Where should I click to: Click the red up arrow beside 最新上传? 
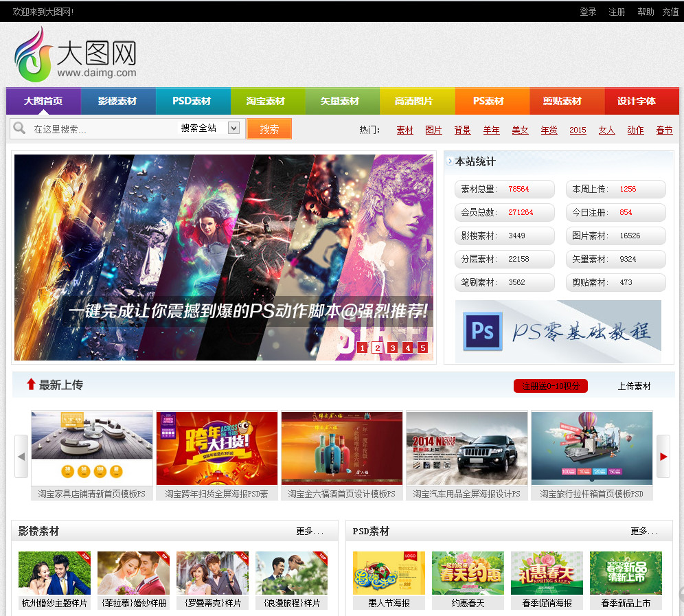30,386
